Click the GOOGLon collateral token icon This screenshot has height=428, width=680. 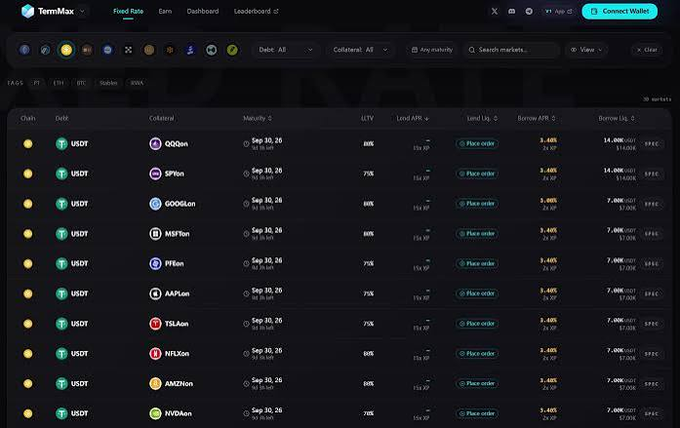155,204
